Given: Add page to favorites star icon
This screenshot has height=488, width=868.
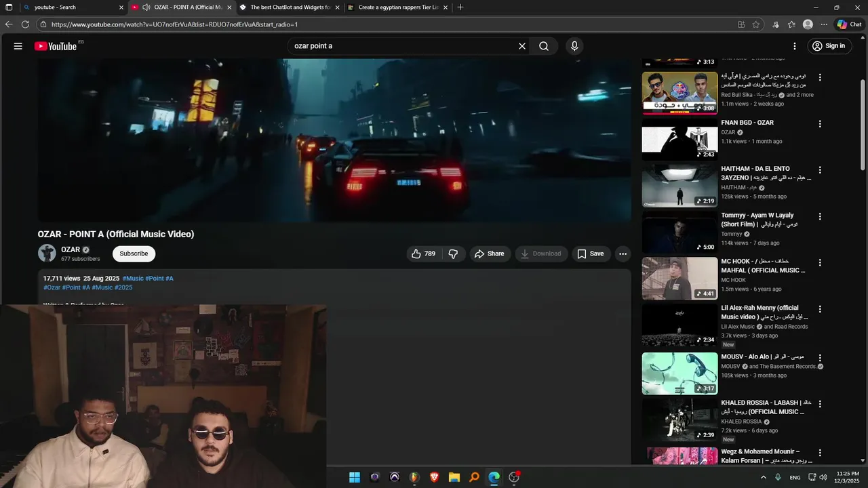Looking at the screenshot, I should pyautogui.click(x=756, y=24).
